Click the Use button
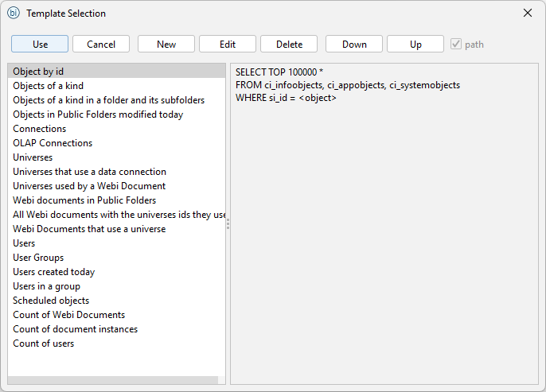Viewport: 546px width, 392px height. tap(40, 45)
